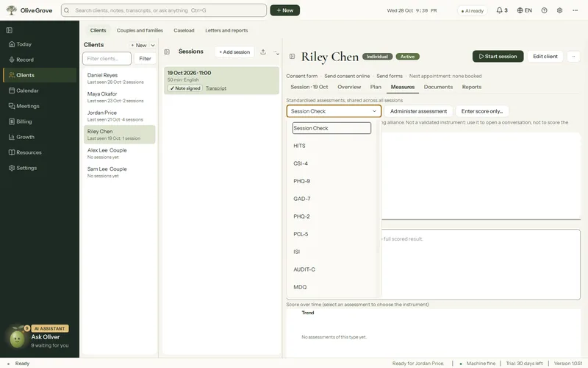Click the export icon beside Add session
The image size is (588, 368).
pos(263,52)
